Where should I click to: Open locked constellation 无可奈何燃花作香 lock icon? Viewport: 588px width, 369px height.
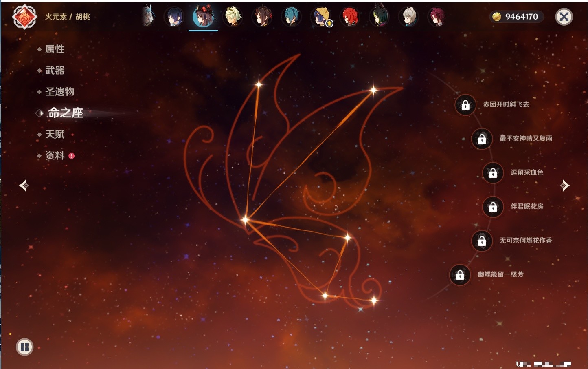[x=482, y=241]
